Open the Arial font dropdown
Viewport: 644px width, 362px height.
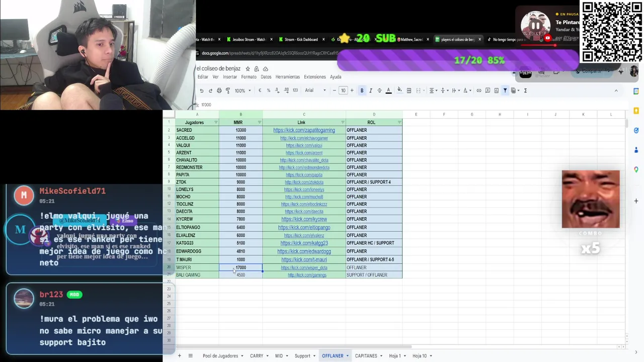[315, 90]
